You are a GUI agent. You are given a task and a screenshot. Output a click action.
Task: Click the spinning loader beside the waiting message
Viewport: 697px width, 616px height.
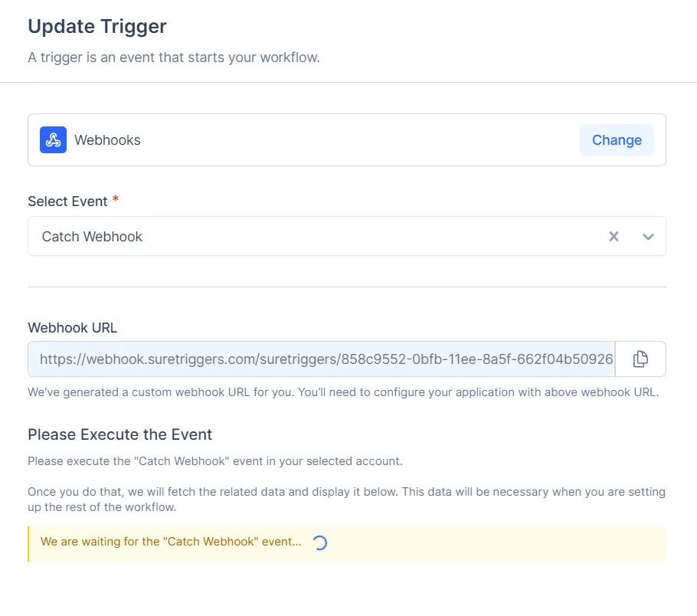click(319, 542)
